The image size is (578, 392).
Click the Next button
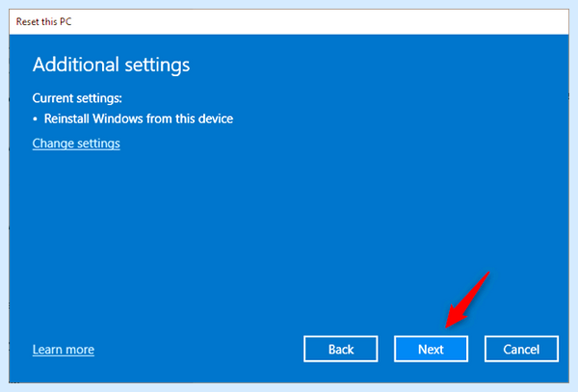click(x=431, y=349)
